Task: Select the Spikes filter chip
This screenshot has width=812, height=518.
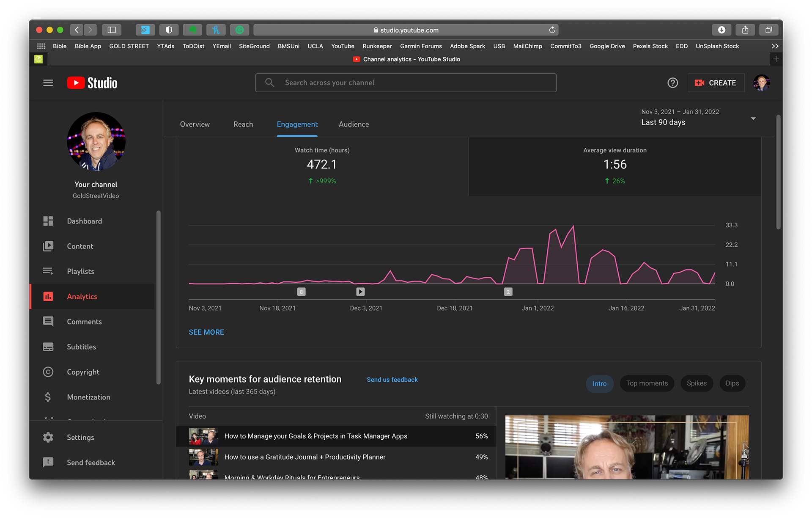Action: tap(697, 383)
